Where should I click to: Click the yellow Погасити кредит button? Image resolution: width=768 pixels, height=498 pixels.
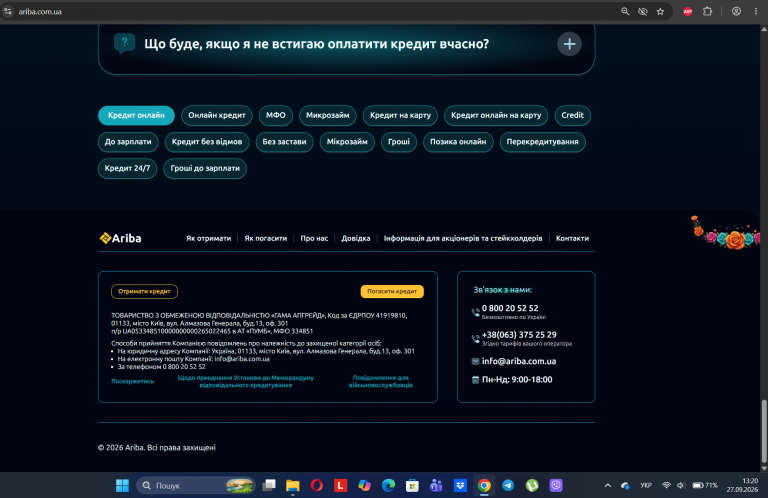tap(392, 291)
